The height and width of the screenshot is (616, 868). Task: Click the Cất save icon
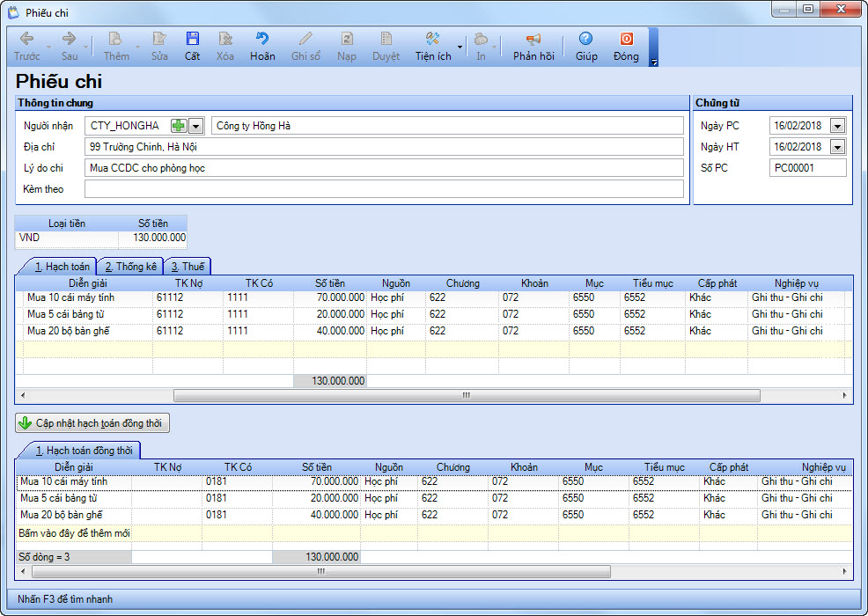click(192, 39)
